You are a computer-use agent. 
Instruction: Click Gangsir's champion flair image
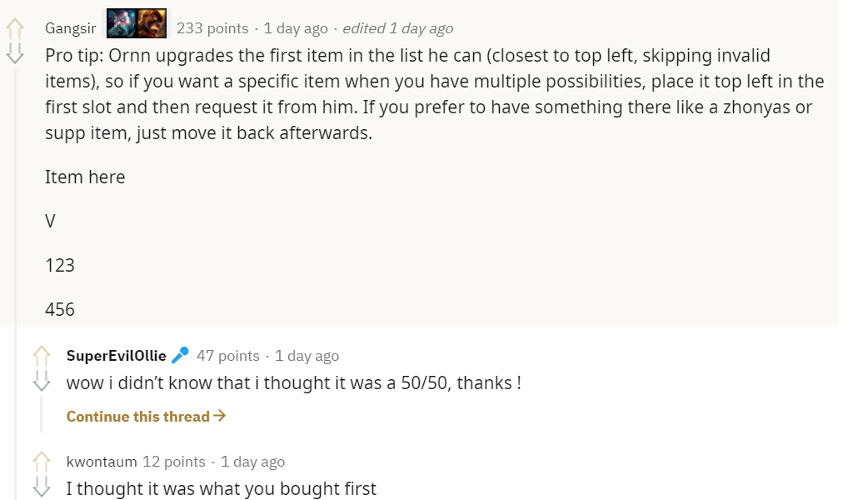coord(137,23)
